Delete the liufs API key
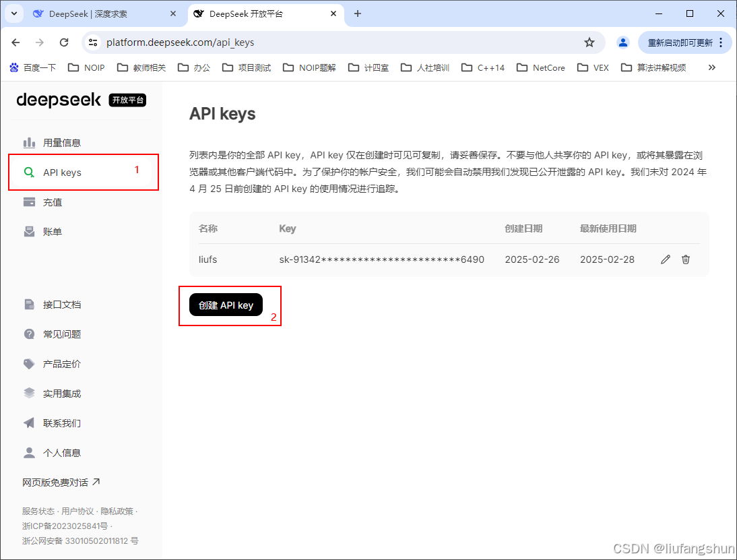Image resolution: width=737 pixels, height=560 pixels. [686, 259]
